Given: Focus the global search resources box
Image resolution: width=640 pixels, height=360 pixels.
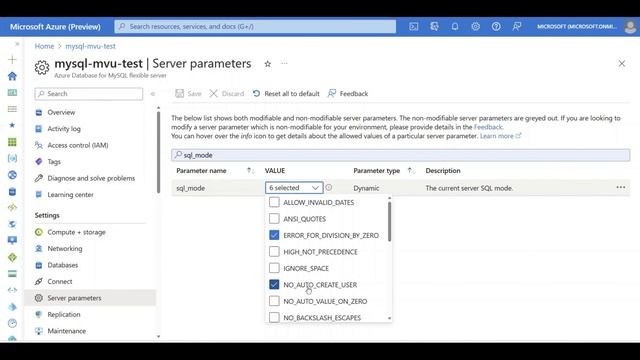Looking at the screenshot, I should click(x=255, y=27).
